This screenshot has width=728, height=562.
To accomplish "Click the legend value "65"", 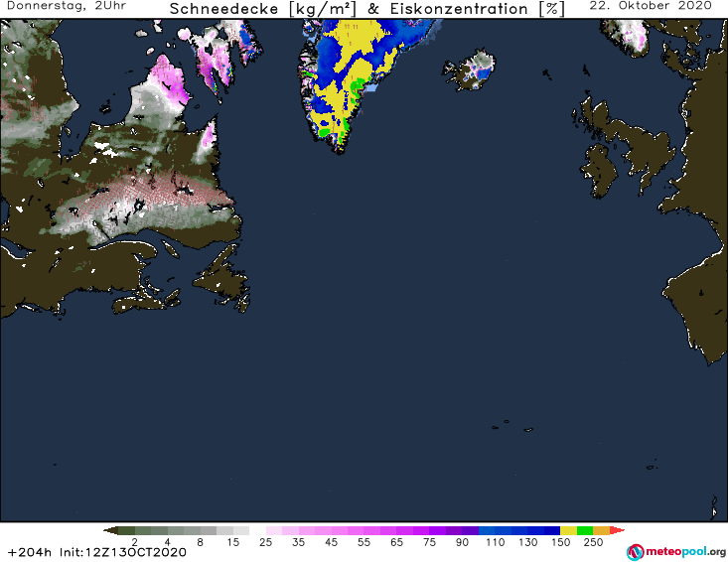I will 396,542.
